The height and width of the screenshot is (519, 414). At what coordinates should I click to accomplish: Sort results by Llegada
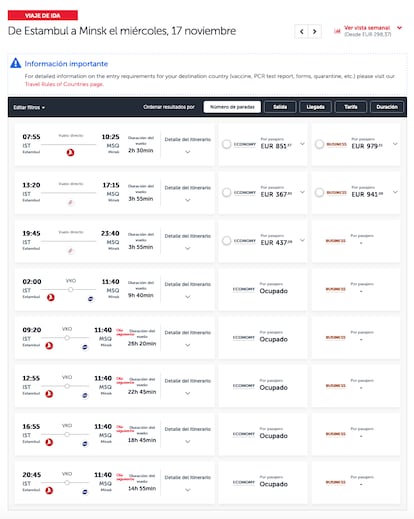click(315, 107)
